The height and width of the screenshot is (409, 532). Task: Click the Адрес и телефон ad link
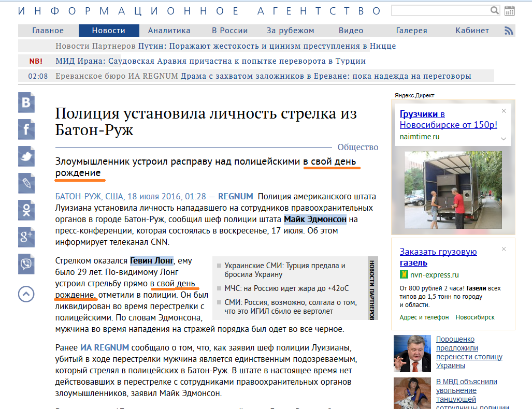click(424, 317)
